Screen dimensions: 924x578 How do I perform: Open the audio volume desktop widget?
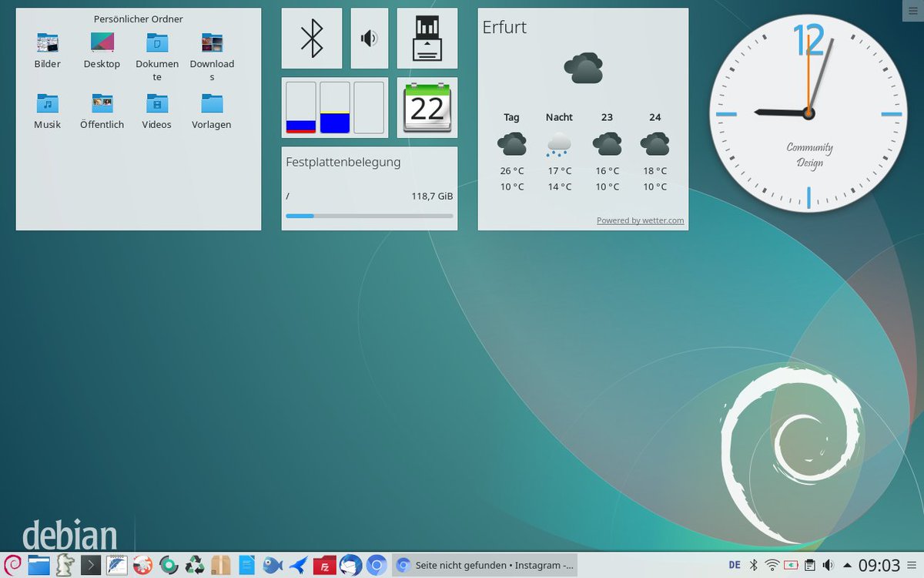tap(370, 39)
